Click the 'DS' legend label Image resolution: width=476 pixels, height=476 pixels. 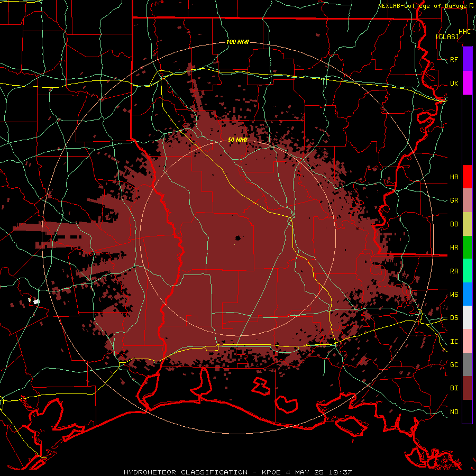[x=454, y=317]
